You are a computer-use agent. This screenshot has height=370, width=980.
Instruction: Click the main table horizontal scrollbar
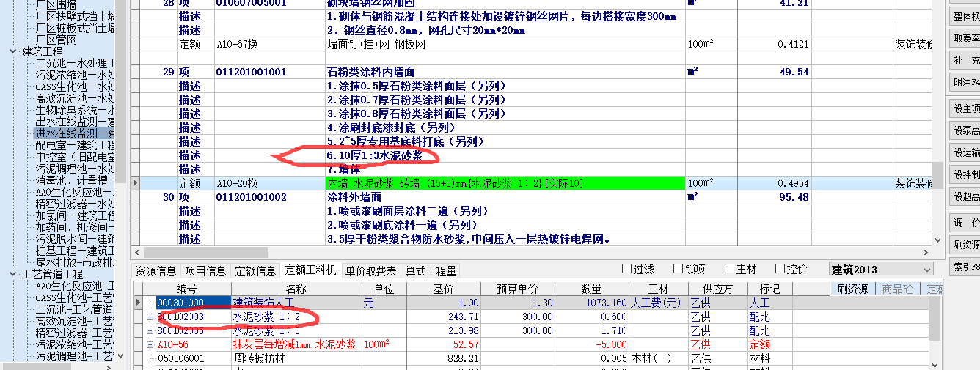pyautogui.click(x=528, y=253)
